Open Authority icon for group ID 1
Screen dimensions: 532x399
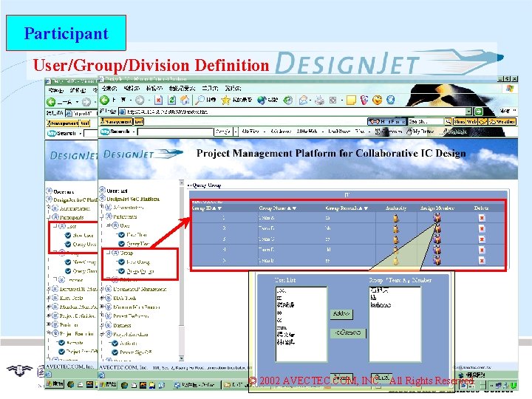395,218
